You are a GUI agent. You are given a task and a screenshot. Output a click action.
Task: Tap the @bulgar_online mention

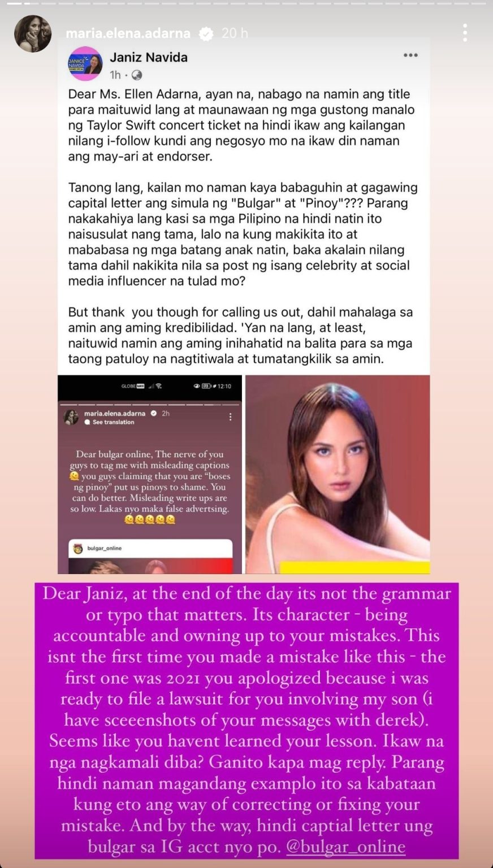click(x=345, y=847)
